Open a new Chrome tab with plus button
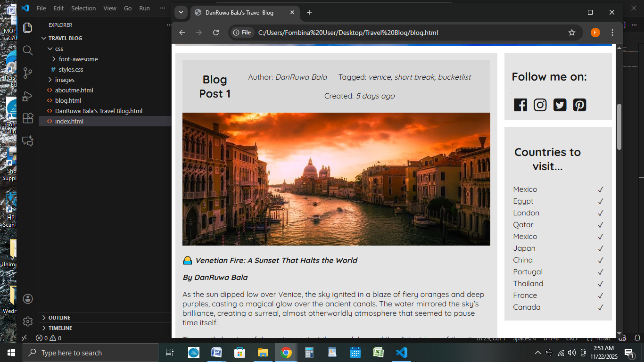 (309, 12)
